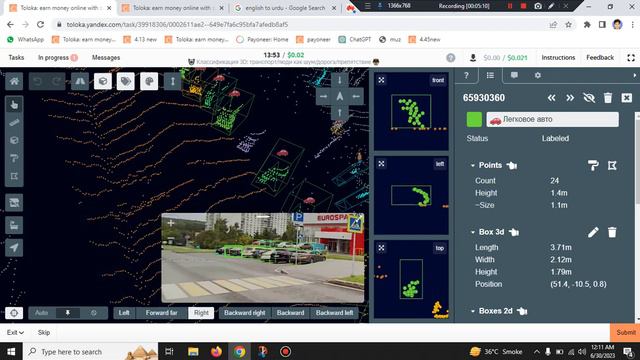This screenshot has width=640, height=360.
Task: Go to previous object with double left chevron
Action: 551,98
